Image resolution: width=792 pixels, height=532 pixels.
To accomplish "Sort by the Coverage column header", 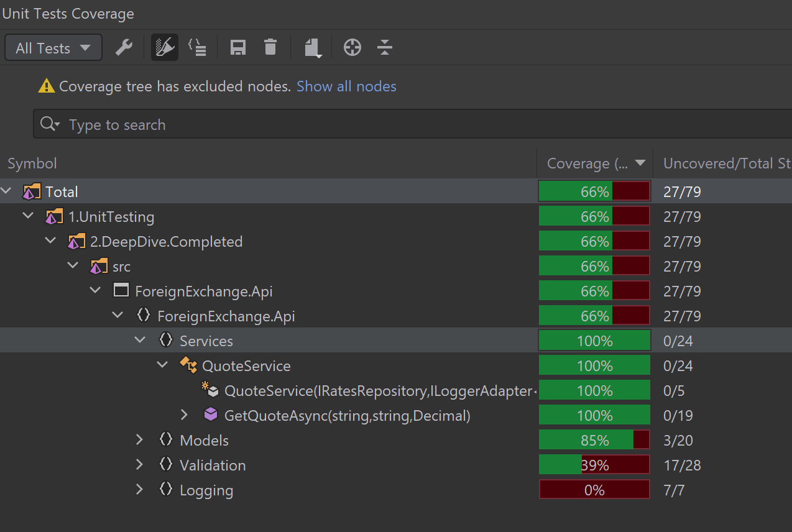I will [x=587, y=163].
